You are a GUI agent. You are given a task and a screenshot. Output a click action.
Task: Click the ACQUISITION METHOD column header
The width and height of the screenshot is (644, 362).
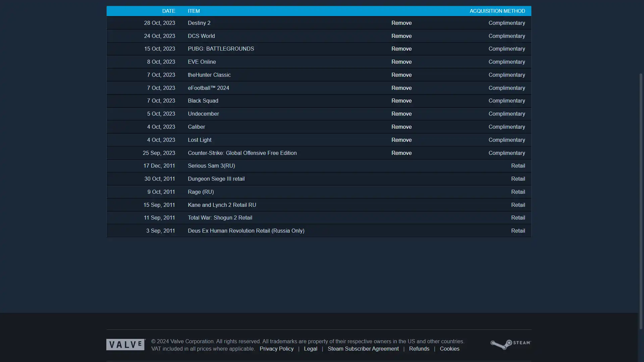pyautogui.click(x=497, y=11)
